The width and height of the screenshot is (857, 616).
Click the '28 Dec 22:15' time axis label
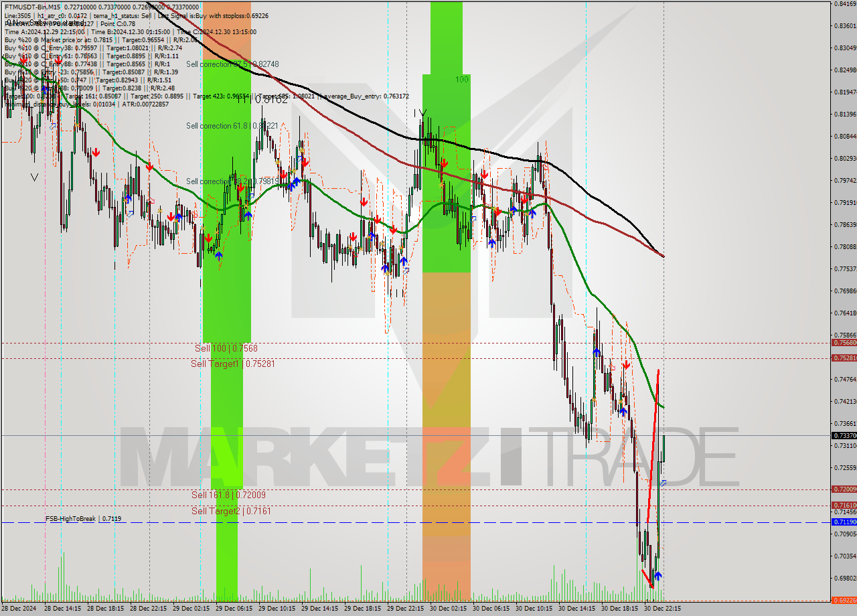149,609
